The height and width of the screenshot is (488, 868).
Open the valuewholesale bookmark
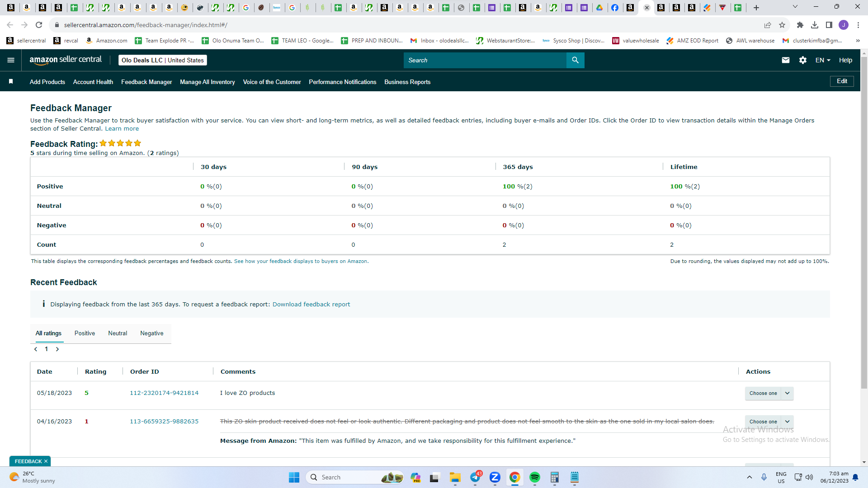[x=636, y=41]
